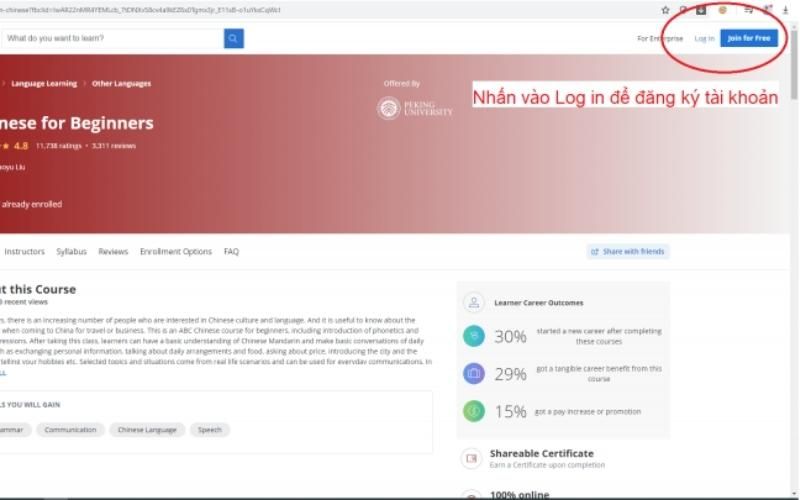This screenshot has height=500, width=800.
Task: Open the dark download extension icon
Action: coord(701,10)
